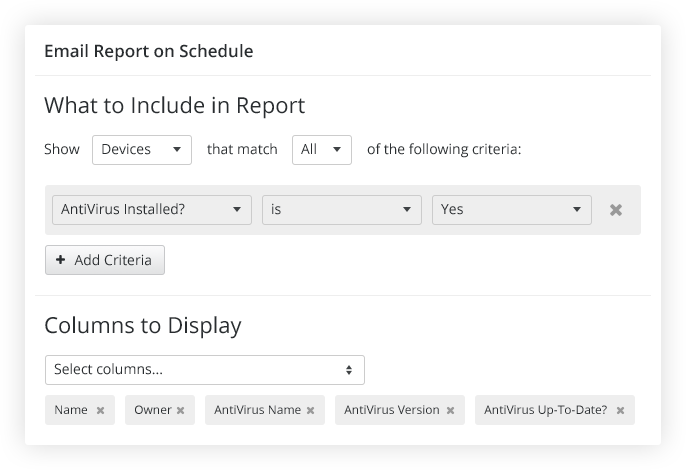Viewport: 686px width, 470px height.
Task: Open the AntiVirus Installed? field dropdown
Action: (x=151, y=210)
